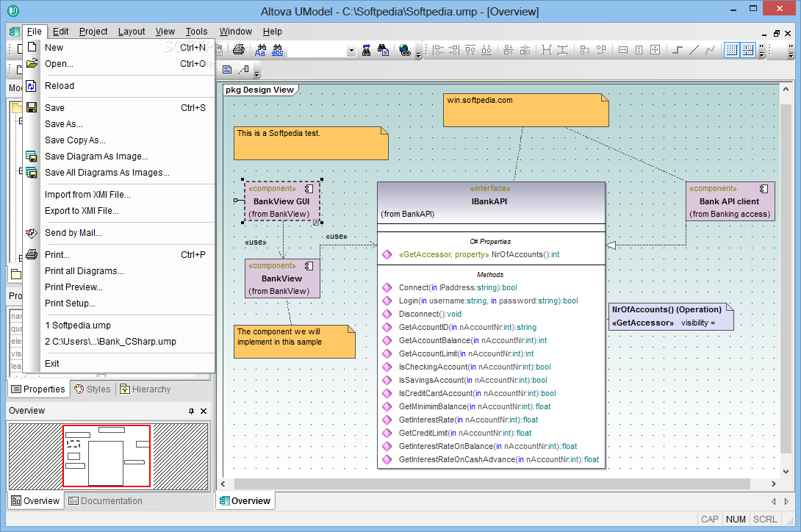Screen dimensions: 801x532
Task: Select the 'BankView GUI' component in diagram
Action: tap(281, 201)
